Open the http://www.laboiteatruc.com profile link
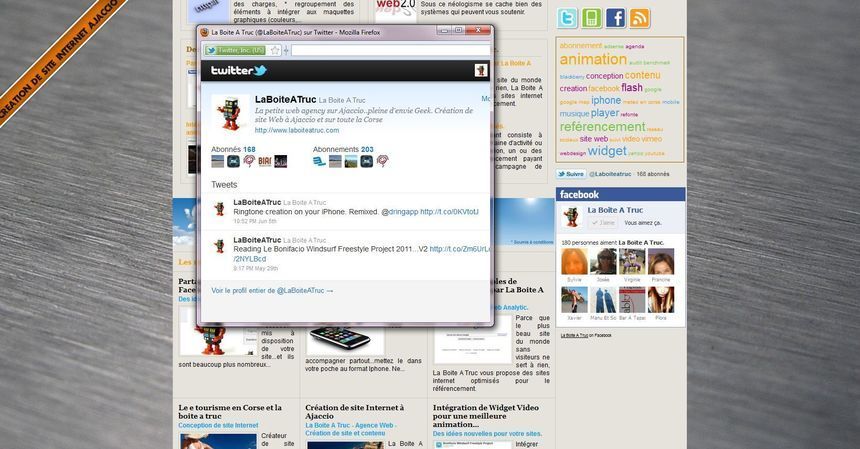This screenshot has height=449, width=860. [298, 130]
